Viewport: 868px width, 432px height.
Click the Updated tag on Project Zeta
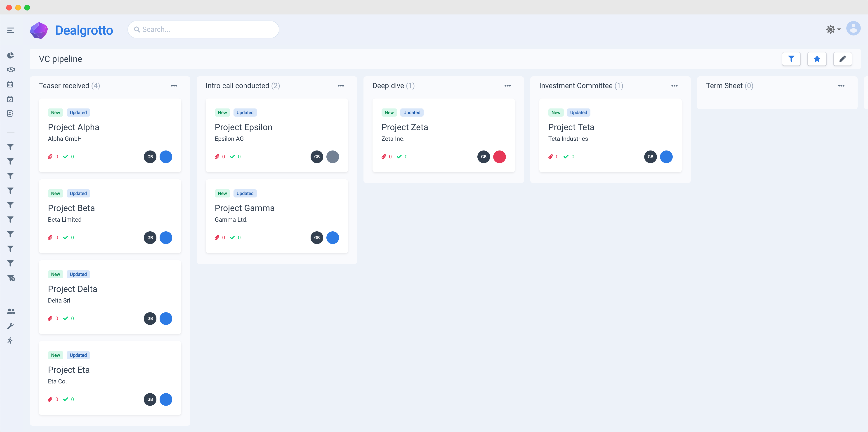pyautogui.click(x=412, y=113)
